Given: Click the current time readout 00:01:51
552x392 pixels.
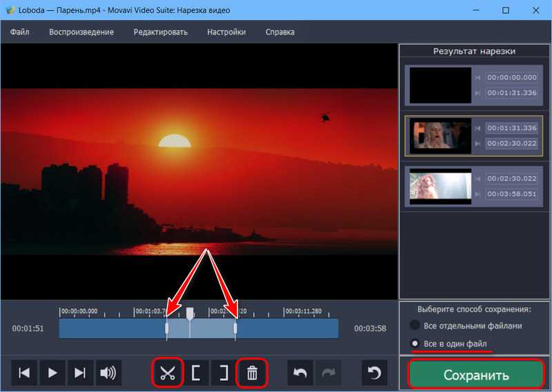Looking at the screenshot, I should (28, 329).
